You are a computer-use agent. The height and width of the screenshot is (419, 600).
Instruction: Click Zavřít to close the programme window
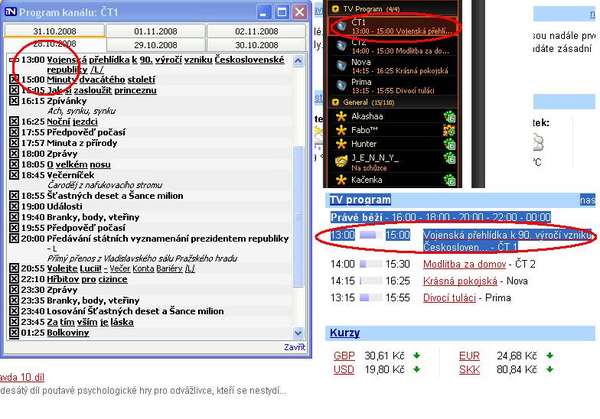click(x=294, y=347)
